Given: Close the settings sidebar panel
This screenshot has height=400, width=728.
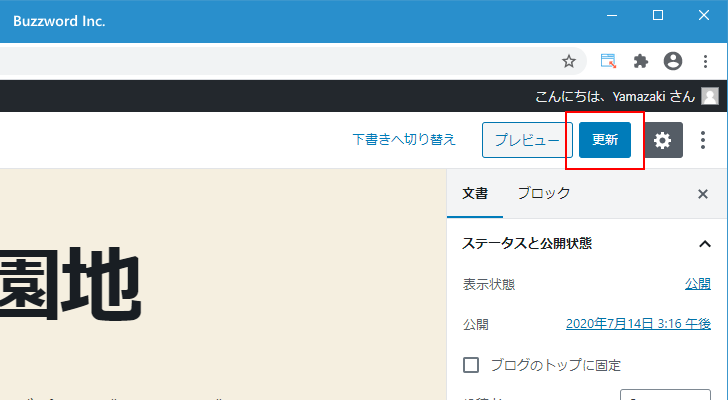Looking at the screenshot, I should tap(703, 194).
